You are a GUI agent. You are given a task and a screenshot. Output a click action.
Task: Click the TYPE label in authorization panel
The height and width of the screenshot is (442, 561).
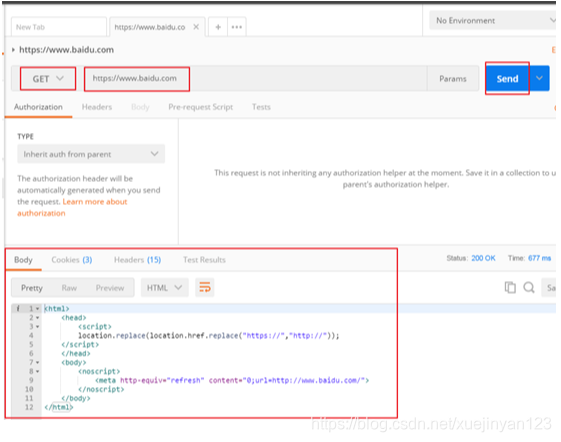(x=25, y=136)
